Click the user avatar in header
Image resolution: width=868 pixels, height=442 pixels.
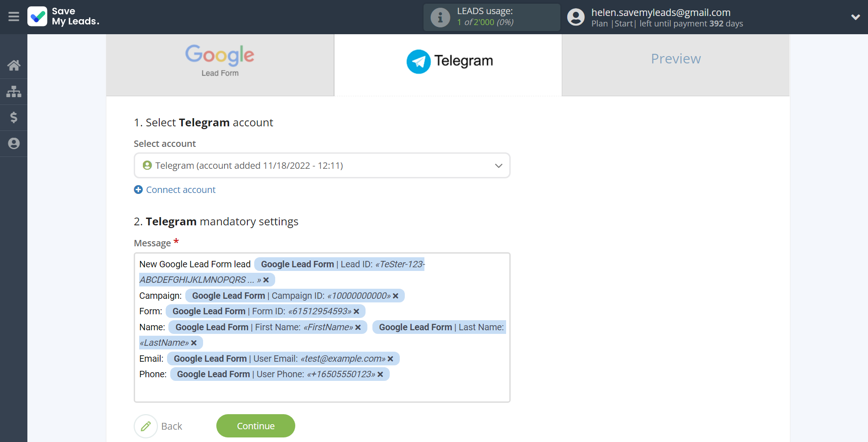[x=575, y=17]
